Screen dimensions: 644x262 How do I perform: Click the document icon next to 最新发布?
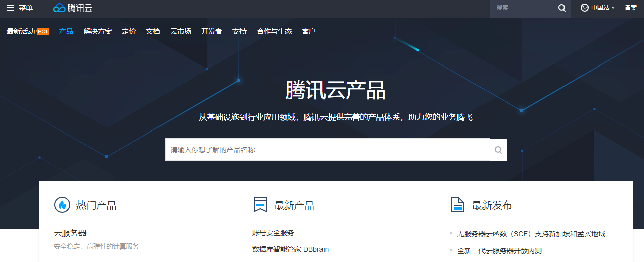click(457, 205)
